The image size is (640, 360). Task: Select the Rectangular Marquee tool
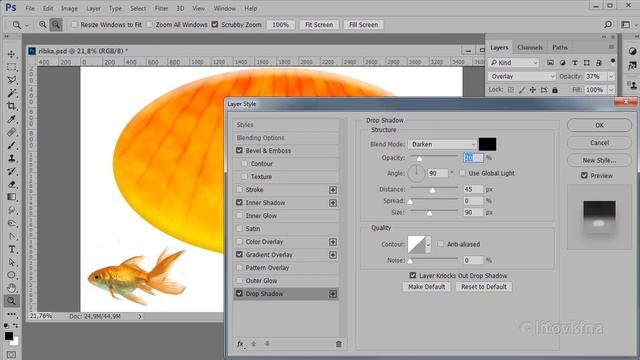11,67
